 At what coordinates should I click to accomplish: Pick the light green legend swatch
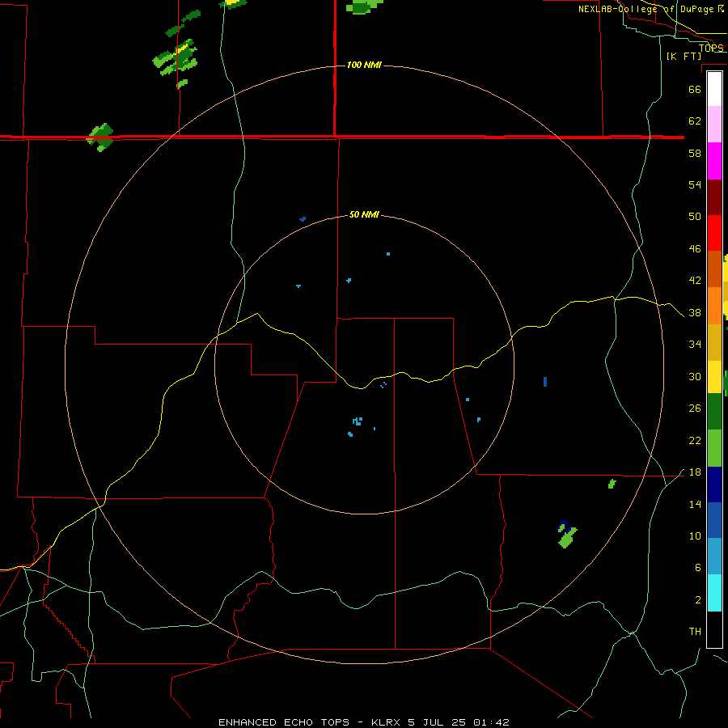click(x=714, y=448)
